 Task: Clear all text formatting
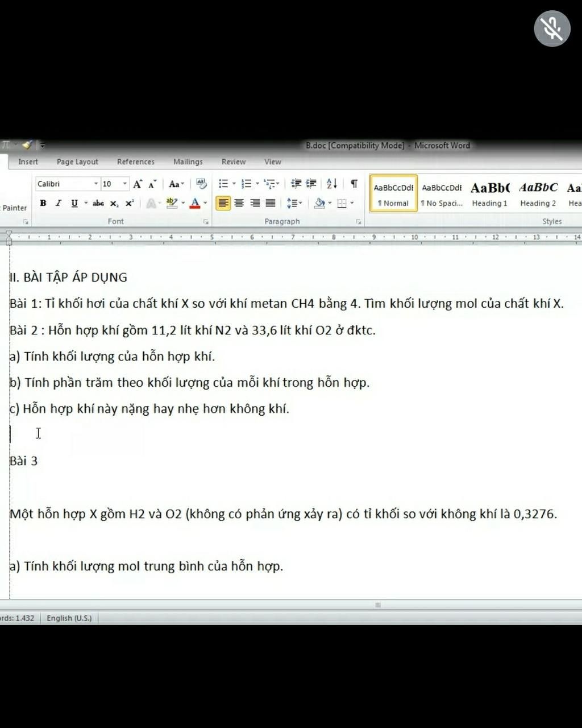pyautogui.click(x=201, y=184)
